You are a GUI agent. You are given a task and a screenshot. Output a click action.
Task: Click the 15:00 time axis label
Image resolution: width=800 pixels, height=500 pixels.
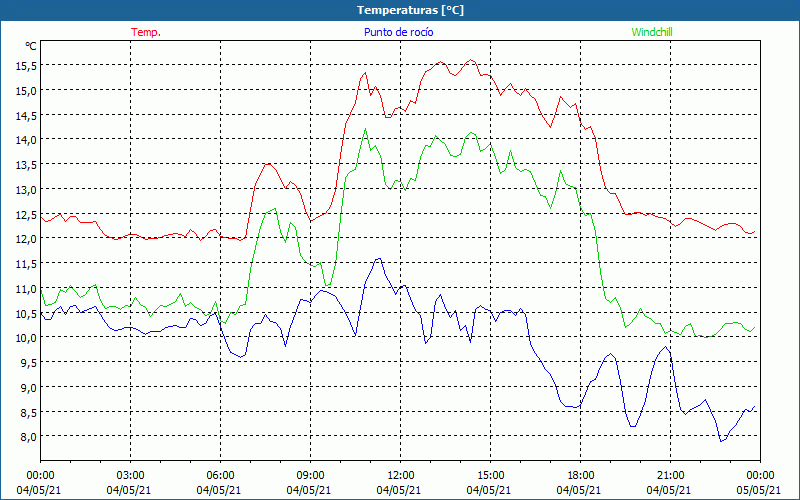(x=490, y=476)
